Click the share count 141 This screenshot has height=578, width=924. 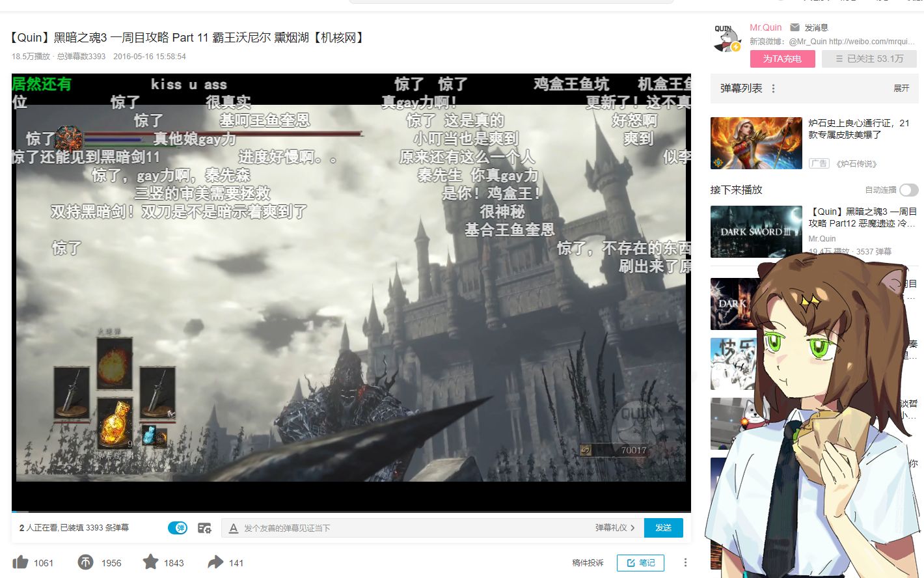coord(236,563)
